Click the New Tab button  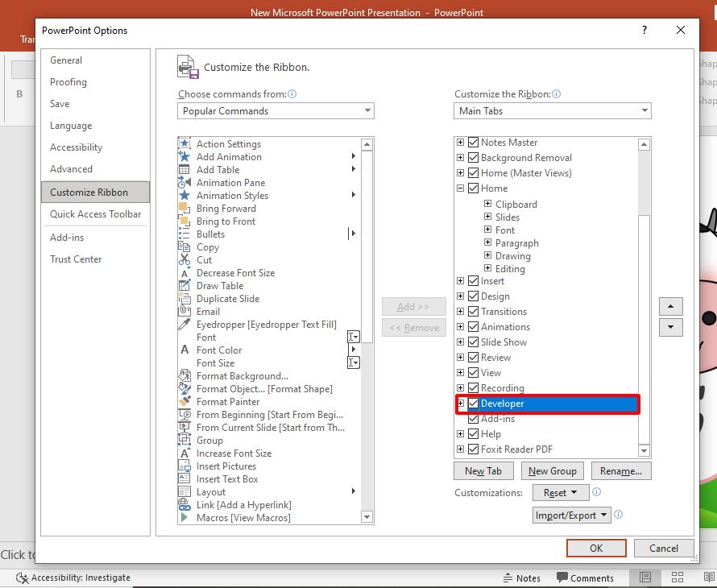pyautogui.click(x=483, y=471)
